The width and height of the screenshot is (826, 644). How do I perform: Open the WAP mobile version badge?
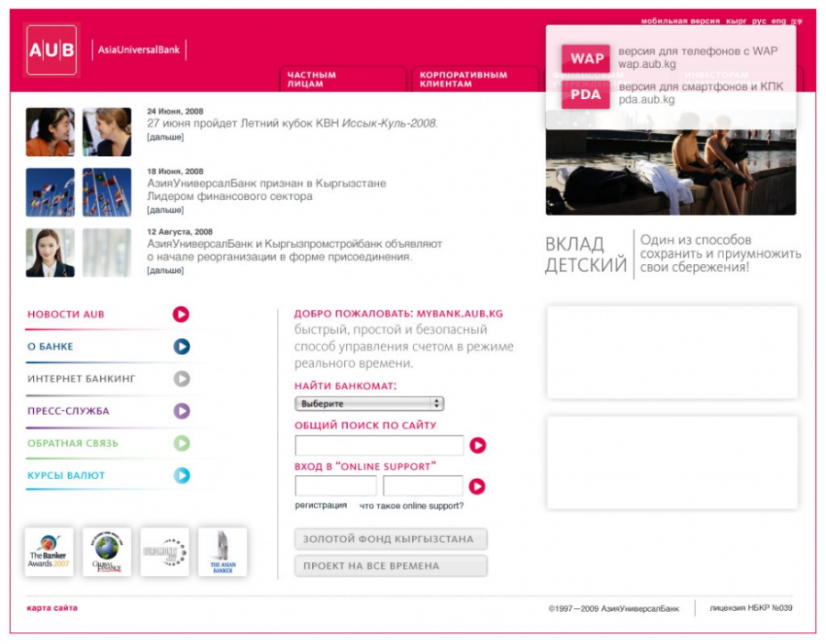pyautogui.click(x=586, y=58)
